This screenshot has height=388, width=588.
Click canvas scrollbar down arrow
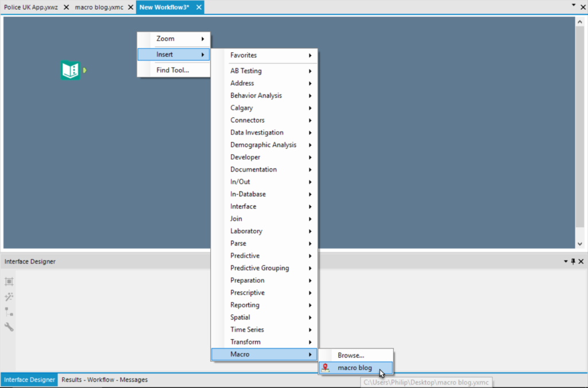(x=580, y=244)
